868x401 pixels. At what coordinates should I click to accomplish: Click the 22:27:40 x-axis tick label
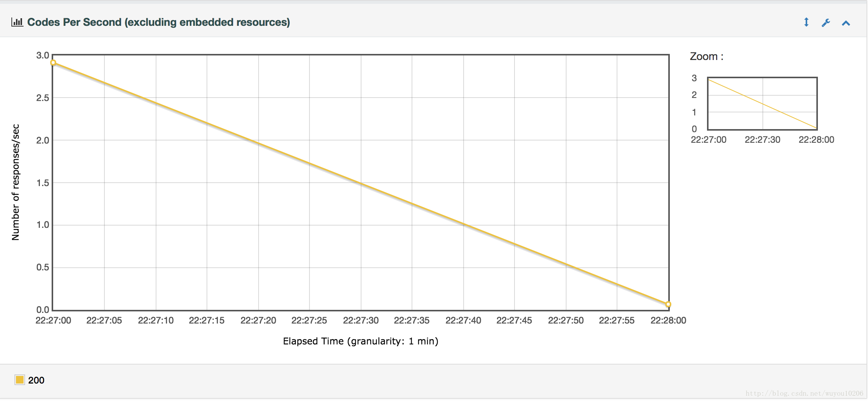click(463, 320)
